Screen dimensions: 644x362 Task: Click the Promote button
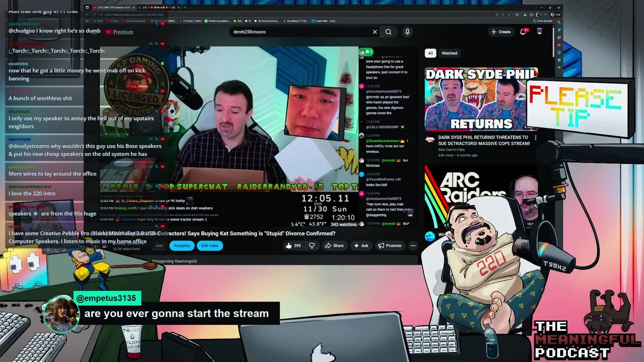[x=389, y=245]
